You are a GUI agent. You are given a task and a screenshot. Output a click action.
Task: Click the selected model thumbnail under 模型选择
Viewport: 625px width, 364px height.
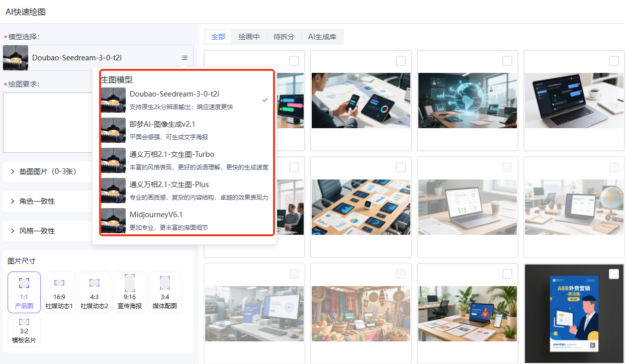pyautogui.click(x=16, y=58)
